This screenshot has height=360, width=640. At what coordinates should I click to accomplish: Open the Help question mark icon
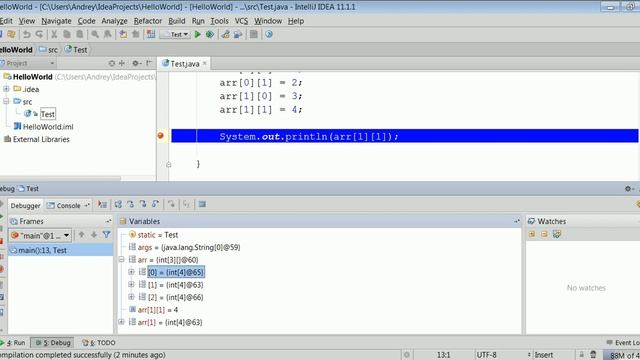(x=269, y=35)
